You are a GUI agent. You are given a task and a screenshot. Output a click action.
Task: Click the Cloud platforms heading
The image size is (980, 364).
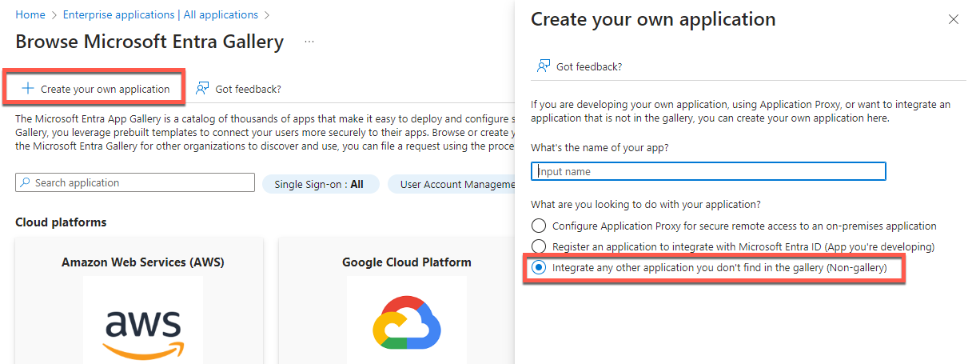point(61,222)
